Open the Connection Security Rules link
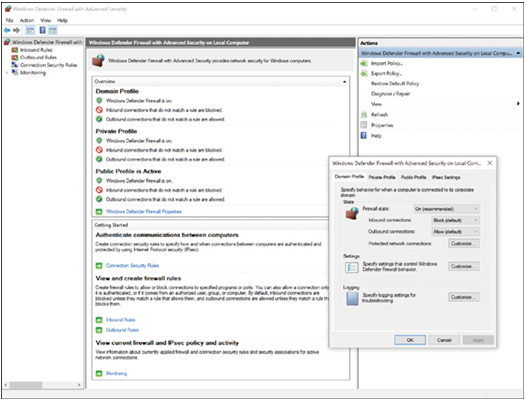The image size is (527, 401). pos(132,266)
